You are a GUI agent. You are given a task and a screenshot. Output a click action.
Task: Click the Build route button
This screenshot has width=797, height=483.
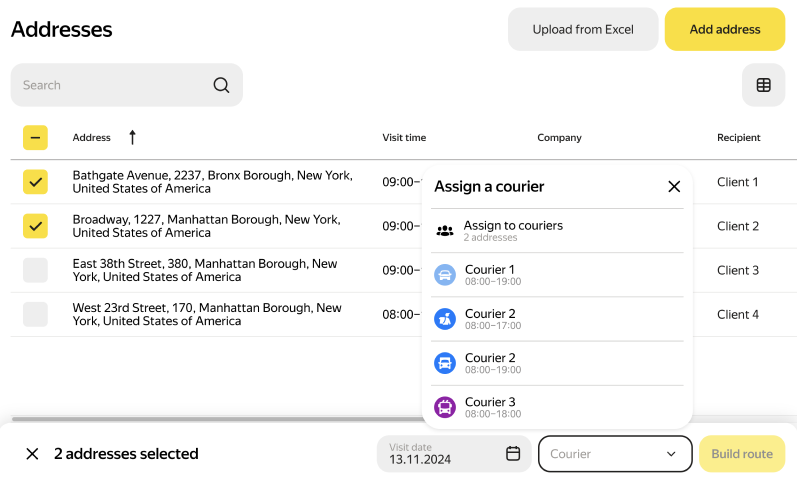coord(741,454)
